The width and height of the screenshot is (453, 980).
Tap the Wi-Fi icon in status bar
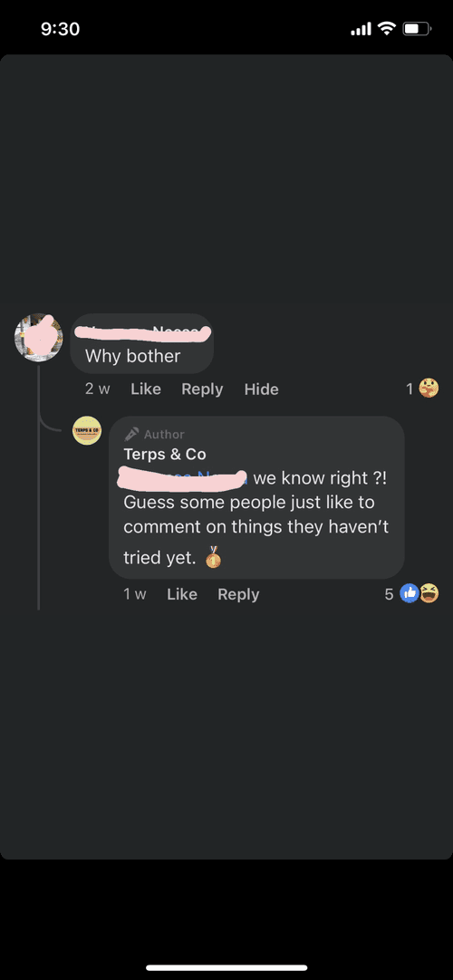pyautogui.click(x=388, y=28)
